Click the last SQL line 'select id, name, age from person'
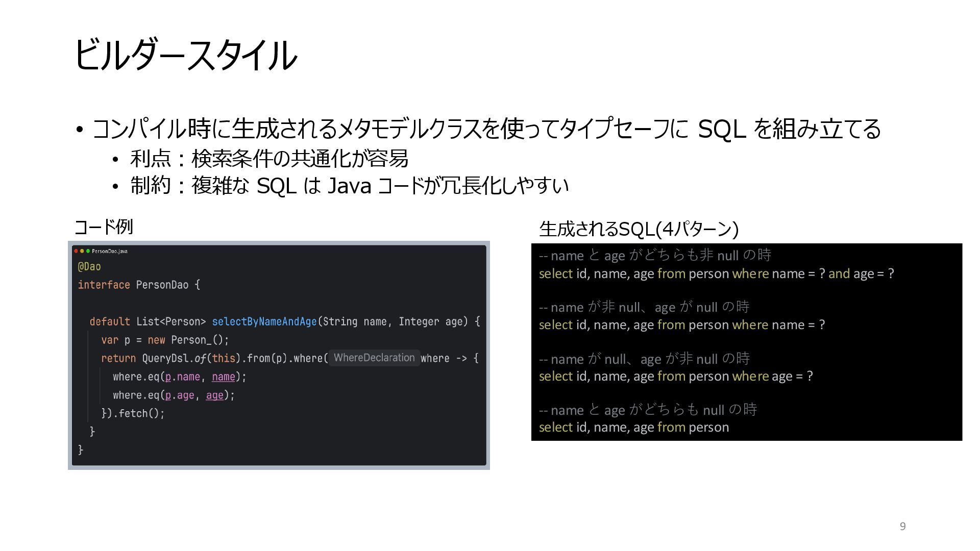This screenshot has height=551, width=980. point(633,427)
